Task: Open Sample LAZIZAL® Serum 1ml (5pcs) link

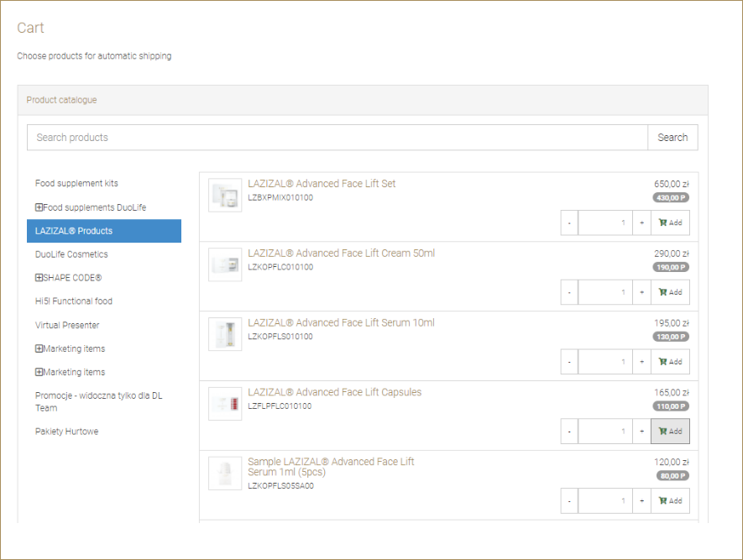Action: point(331,467)
